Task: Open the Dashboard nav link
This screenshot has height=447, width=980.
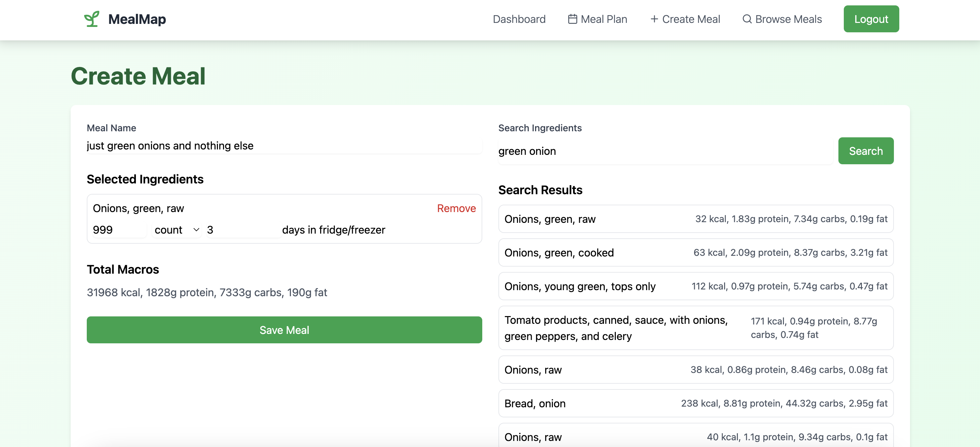Action: (x=519, y=19)
